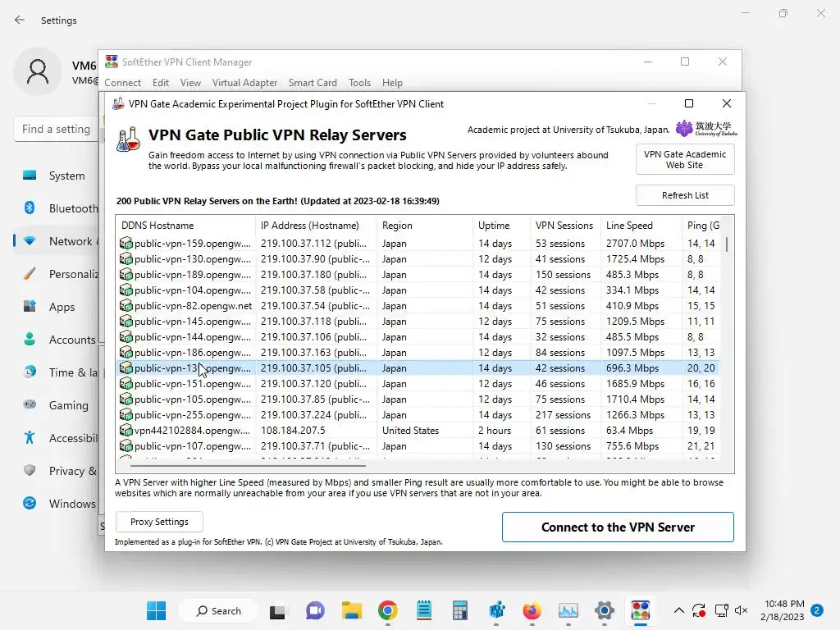Select server icon for public-vpn-104

pyautogui.click(x=126, y=290)
